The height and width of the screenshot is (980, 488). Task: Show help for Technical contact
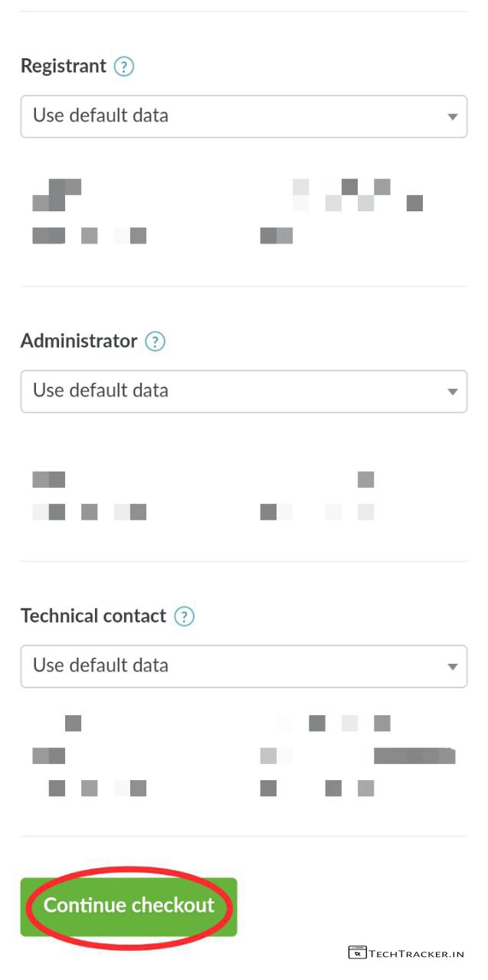point(185,616)
